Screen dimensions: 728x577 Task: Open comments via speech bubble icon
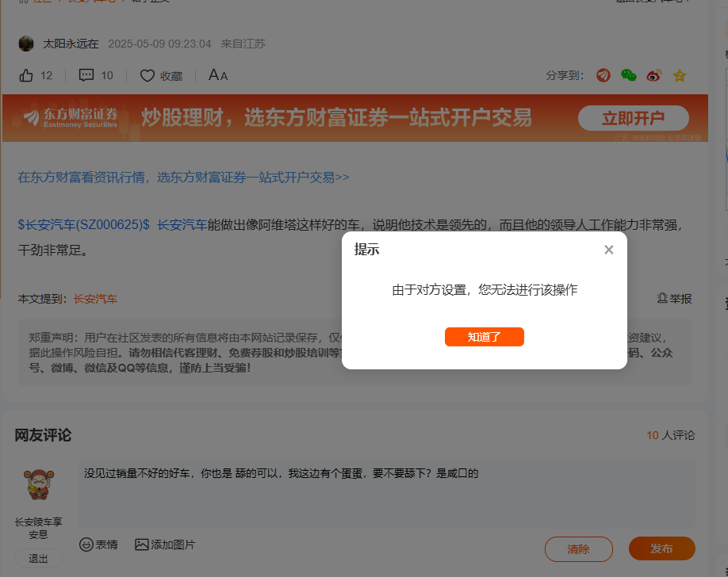[86, 75]
